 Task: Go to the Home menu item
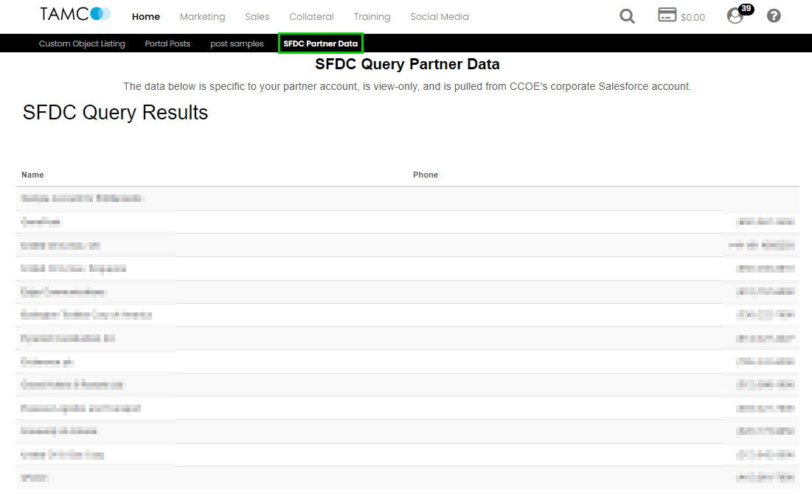click(x=146, y=16)
